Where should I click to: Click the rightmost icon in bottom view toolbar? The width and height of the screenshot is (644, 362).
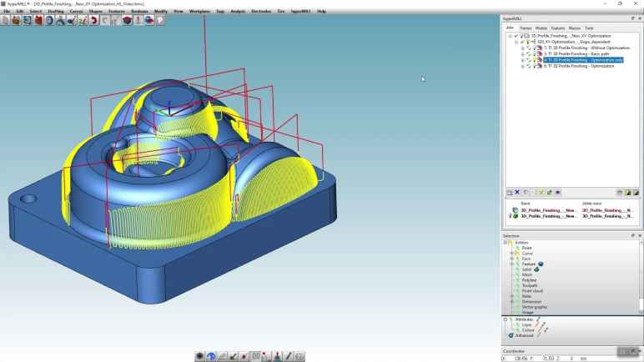tap(299, 356)
